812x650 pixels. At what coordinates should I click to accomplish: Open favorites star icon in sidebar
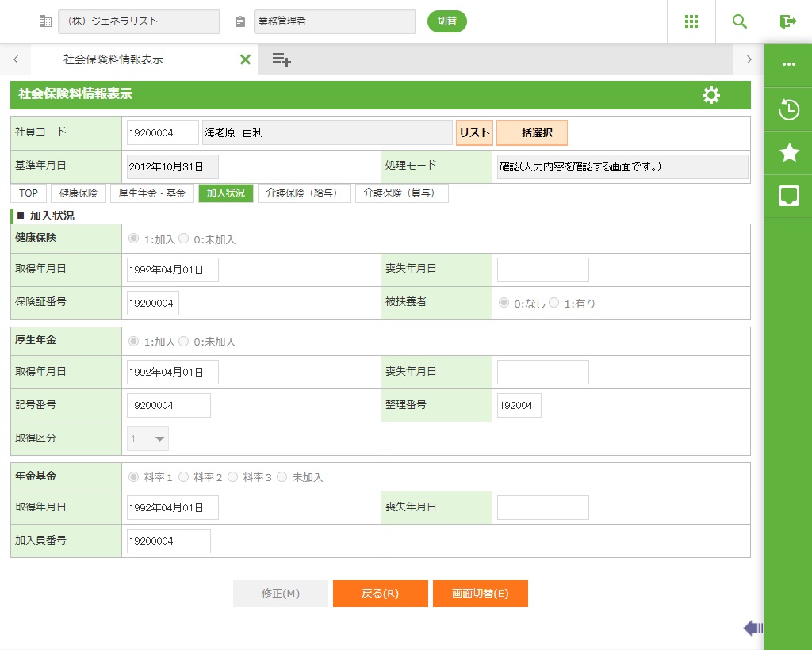tap(788, 153)
